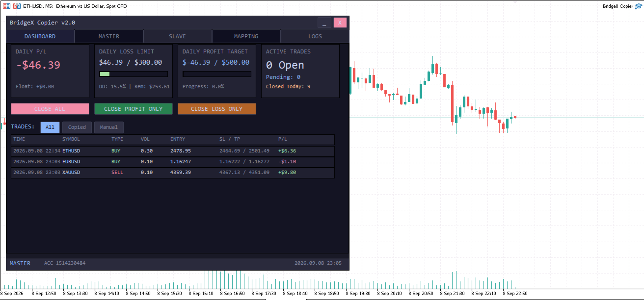Click the P/L column header
This screenshot has height=300, width=644.
click(x=282, y=140)
